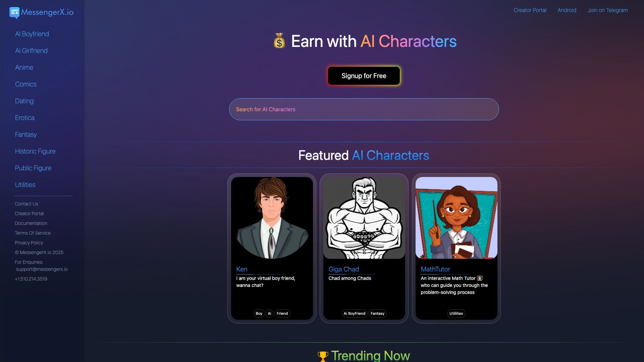
Task: Click the Friend tag on Ken's card
Action: tap(282, 313)
